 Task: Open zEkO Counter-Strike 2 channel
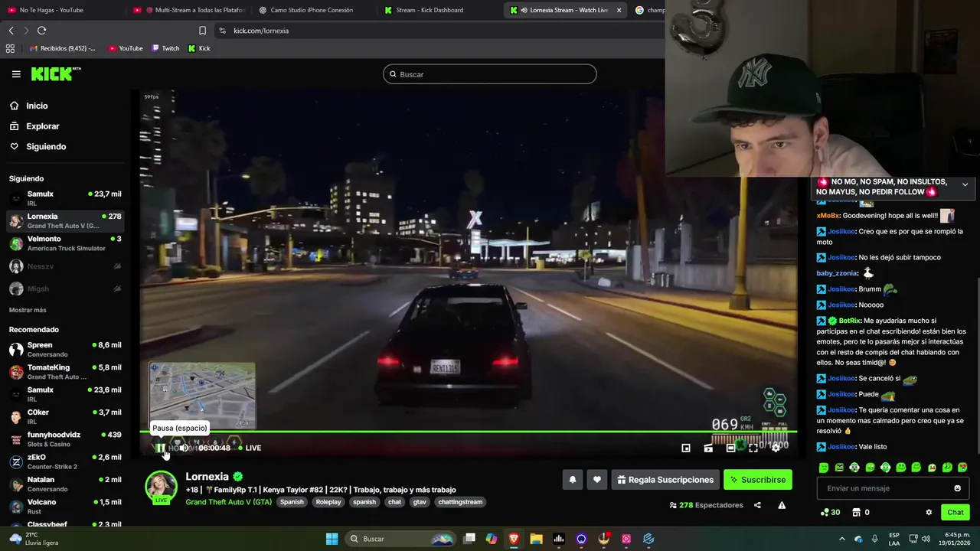point(65,461)
